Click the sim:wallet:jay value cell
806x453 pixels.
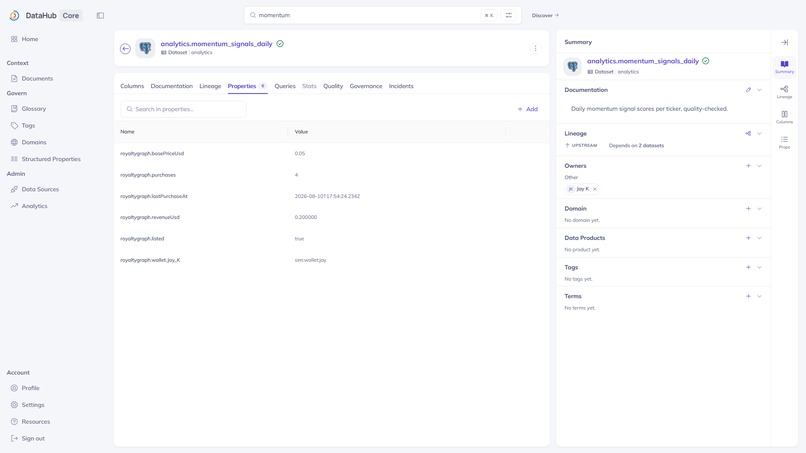(310, 260)
